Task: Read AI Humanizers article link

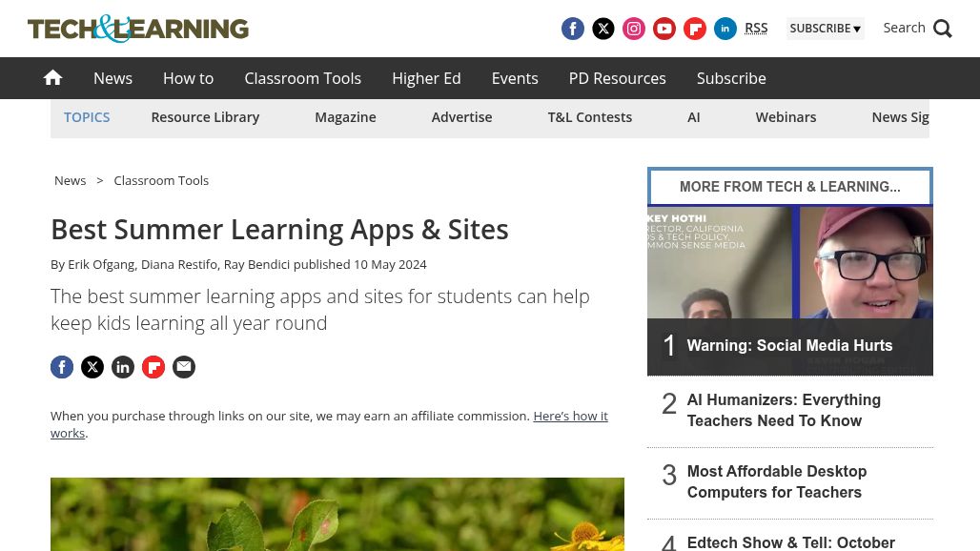Action: [x=784, y=411]
